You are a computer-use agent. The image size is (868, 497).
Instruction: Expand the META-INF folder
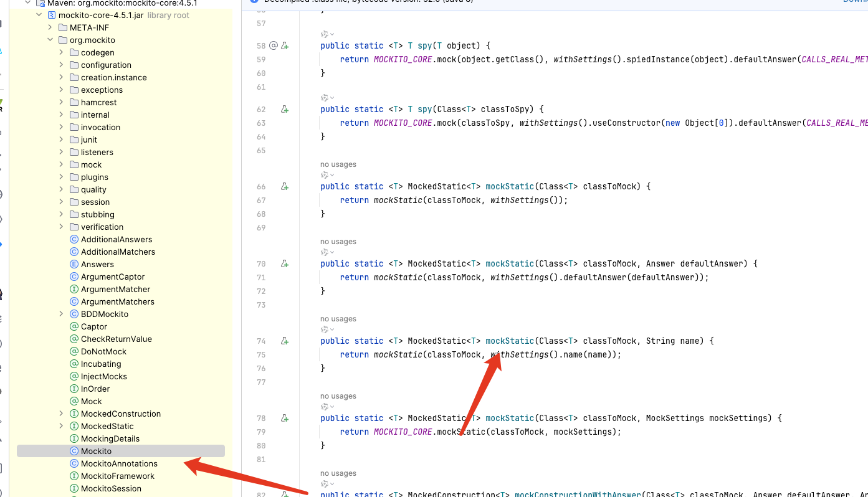50,27
